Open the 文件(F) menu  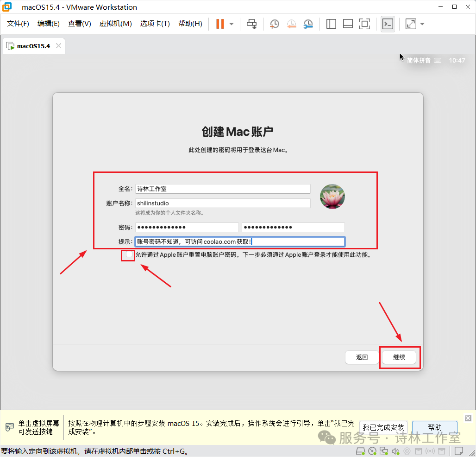[x=18, y=23]
